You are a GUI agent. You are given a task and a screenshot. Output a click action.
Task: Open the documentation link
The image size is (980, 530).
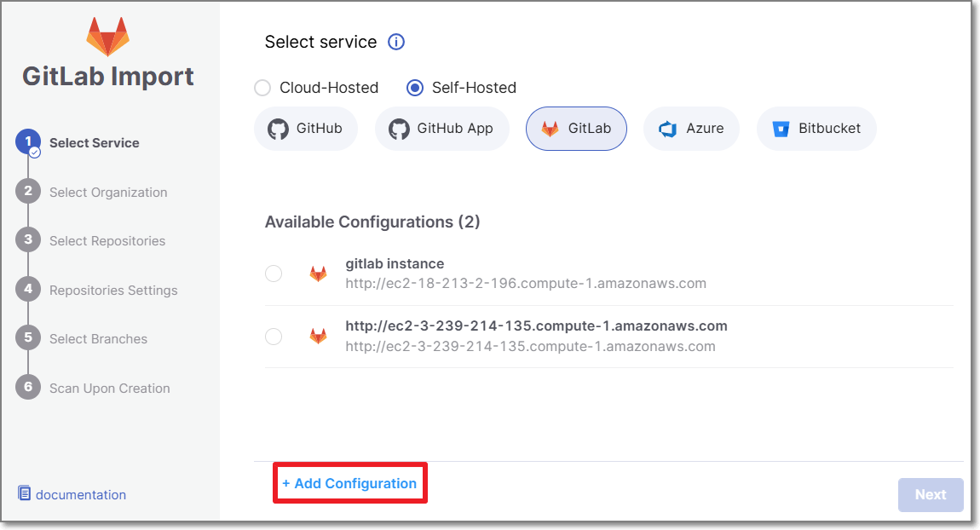pos(81,494)
